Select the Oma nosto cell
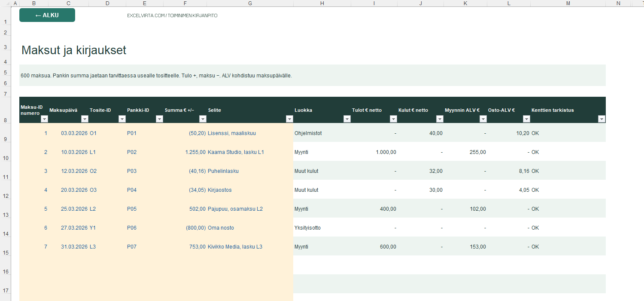Screen dimensions: 644x301 tap(250, 228)
